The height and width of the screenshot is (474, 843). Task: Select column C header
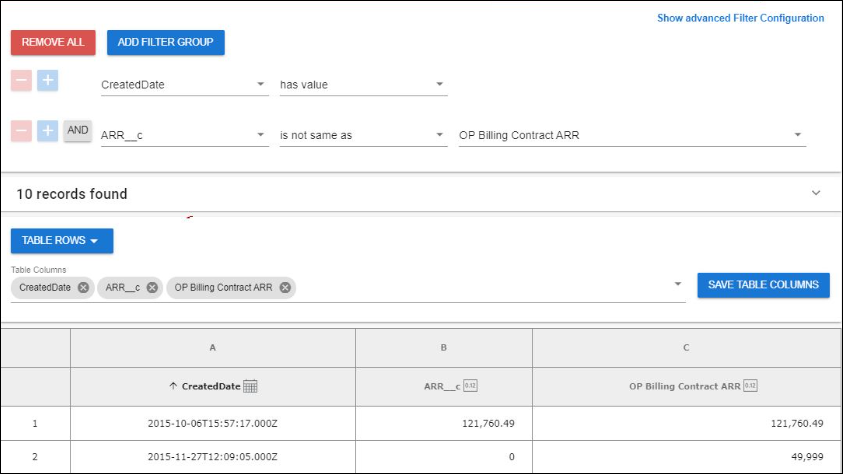click(686, 348)
